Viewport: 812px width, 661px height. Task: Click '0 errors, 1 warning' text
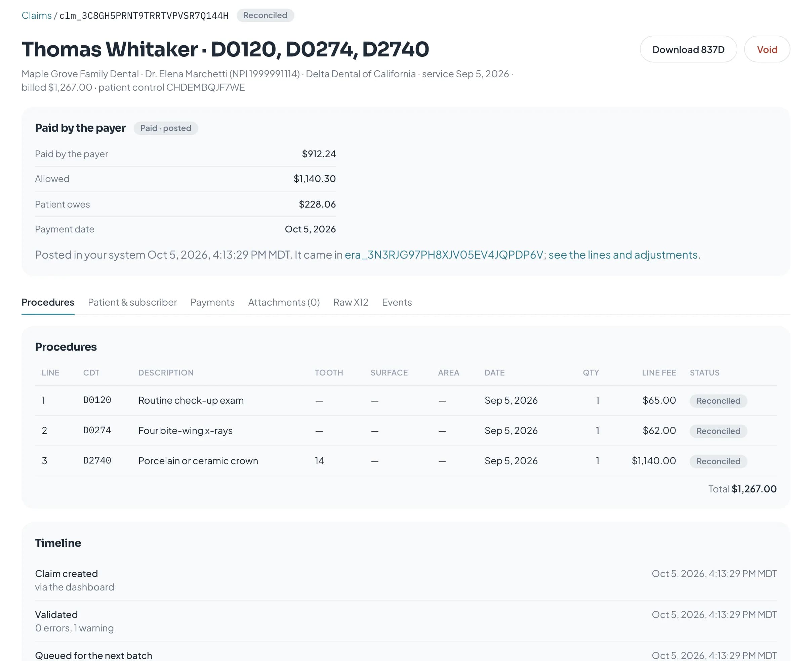tap(74, 628)
